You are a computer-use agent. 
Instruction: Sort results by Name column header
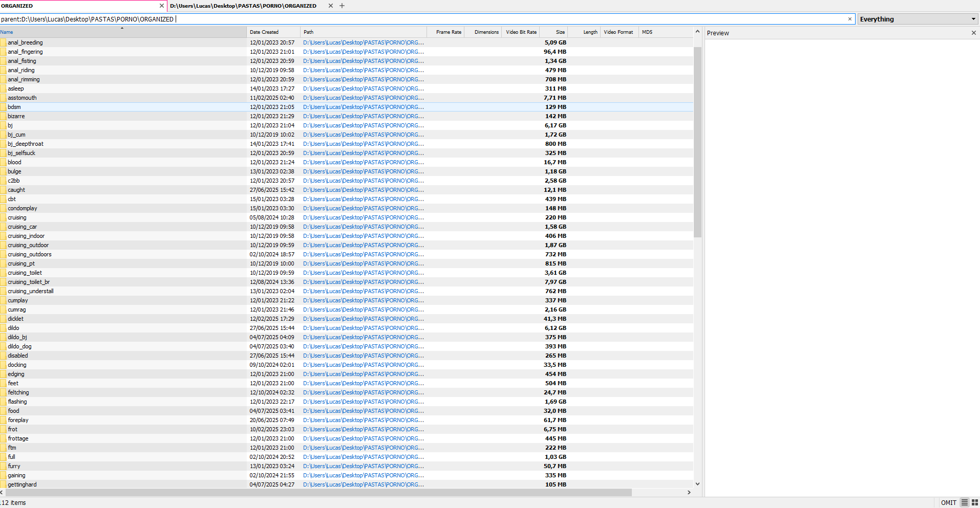(x=123, y=32)
